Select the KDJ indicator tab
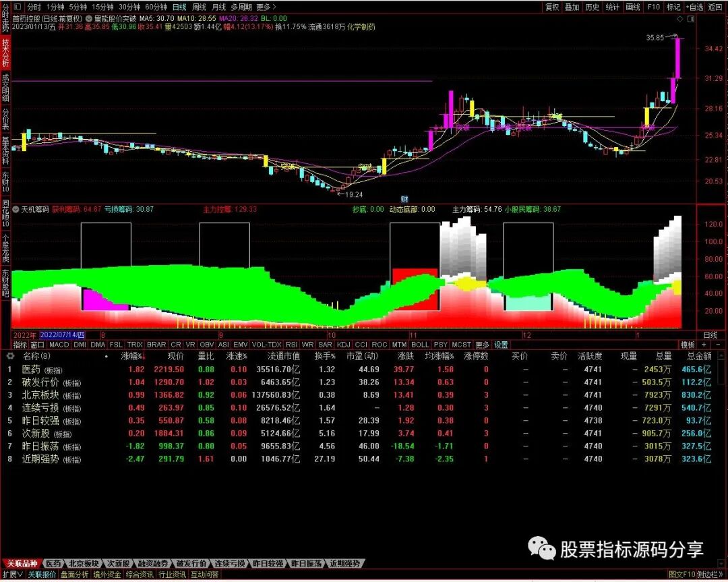 pyautogui.click(x=344, y=345)
